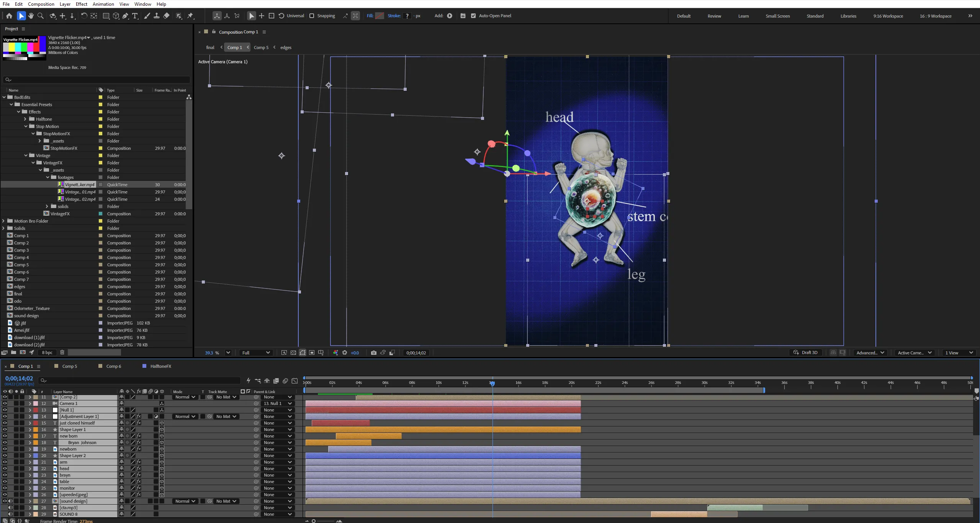This screenshot has width=980, height=523.
Task: Switch to the Small Screen workspace
Action: click(x=777, y=16)
